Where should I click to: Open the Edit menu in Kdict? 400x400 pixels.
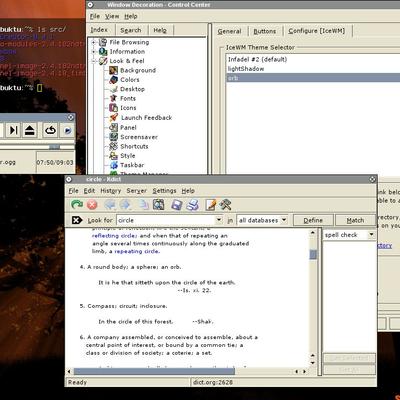(89, 191)
